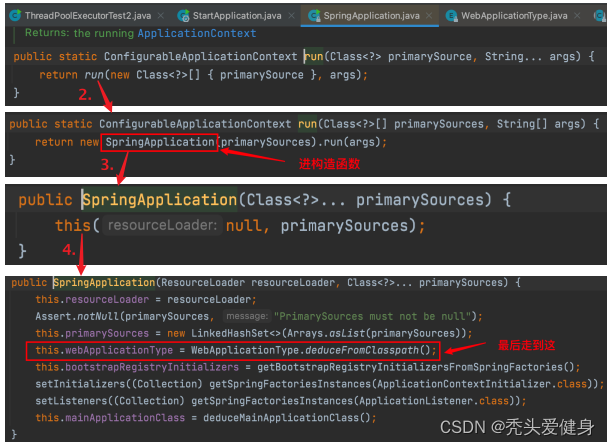Close the WebApplicationType.java tab

pos(577,16)
